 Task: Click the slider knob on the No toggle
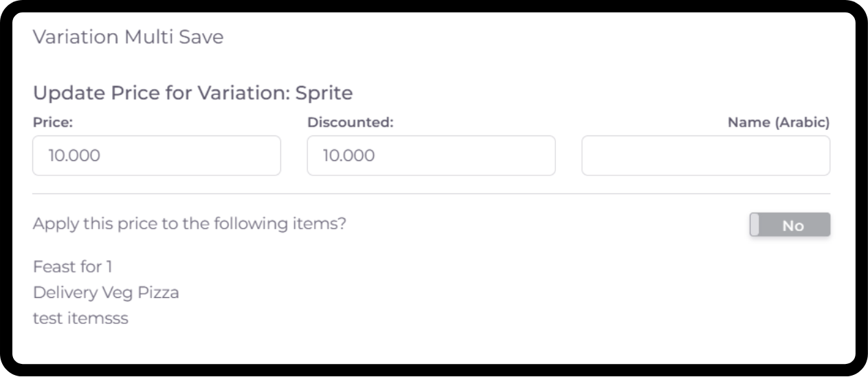755,225
